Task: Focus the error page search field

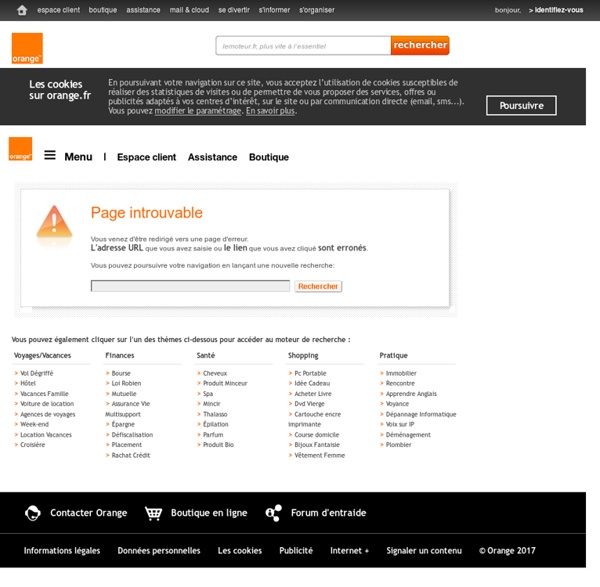Action: [190, 286]
